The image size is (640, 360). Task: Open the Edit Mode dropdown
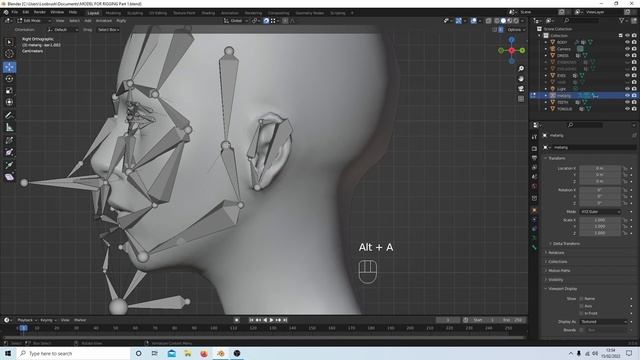pyautogui.click(x=34, y=20)
